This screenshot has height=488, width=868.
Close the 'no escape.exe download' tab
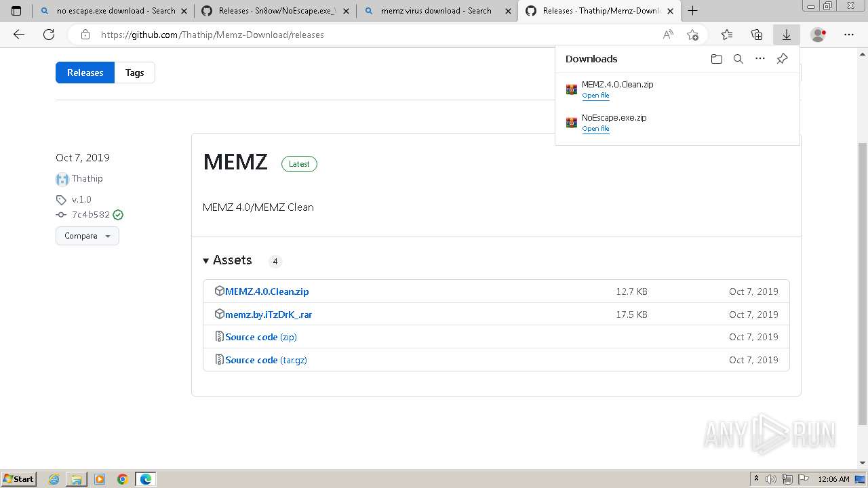click(x=183, y=11)
